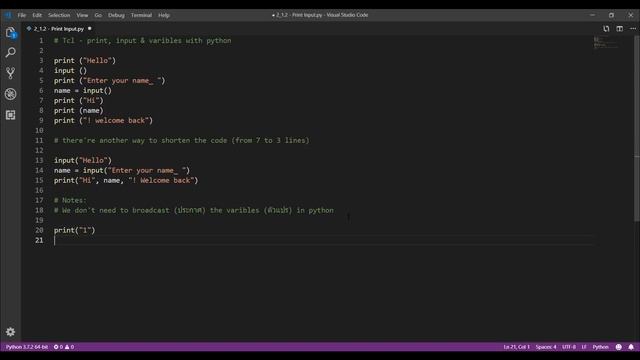Click the feedback smiley in the status bar
Image resolution: width=640 pixels, height=360 pixels.
[x=619, y=347]
